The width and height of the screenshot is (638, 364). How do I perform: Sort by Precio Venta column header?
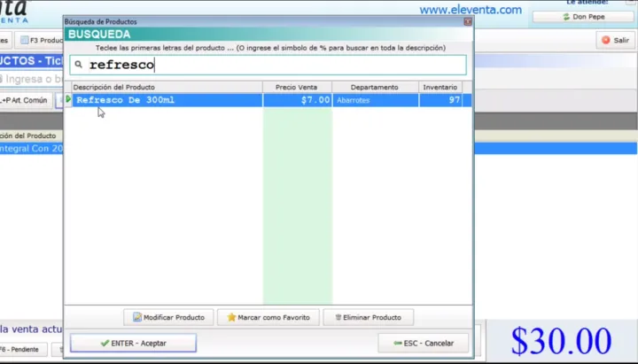[297, 87]
